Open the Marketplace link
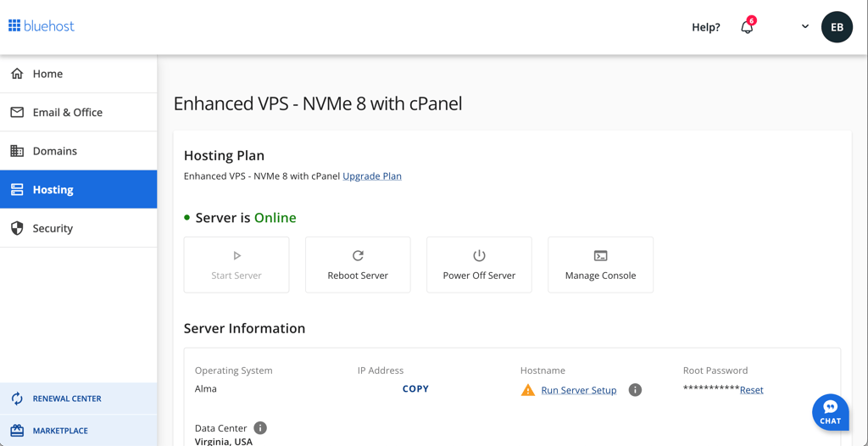This screenshot has height=446, width=868. [x=79, y=431]
